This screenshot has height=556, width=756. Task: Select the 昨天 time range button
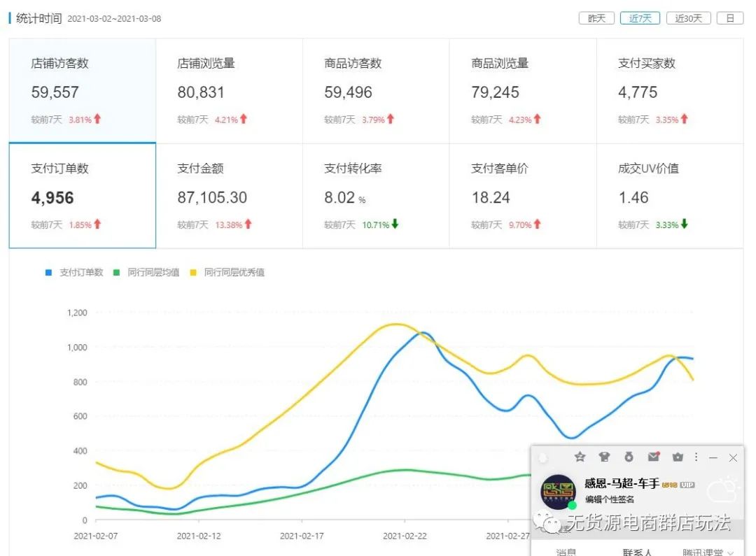click(x=596, y=18)
